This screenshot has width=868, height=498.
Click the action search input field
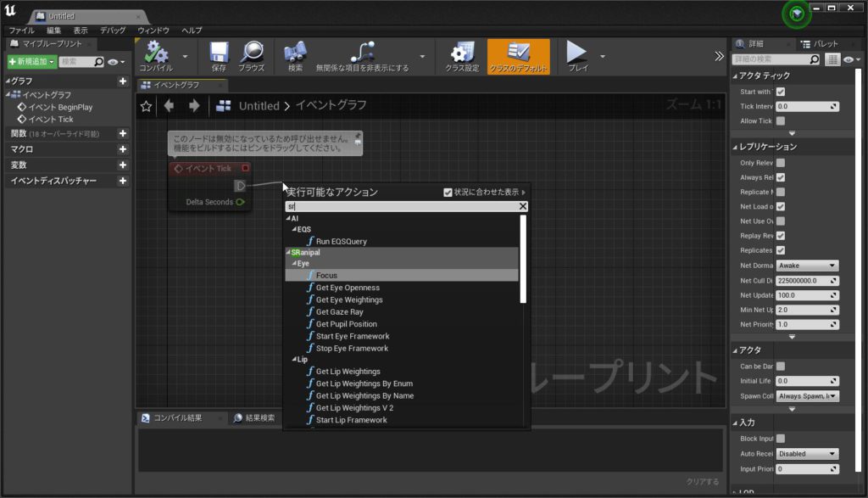[x=401, y=206]
